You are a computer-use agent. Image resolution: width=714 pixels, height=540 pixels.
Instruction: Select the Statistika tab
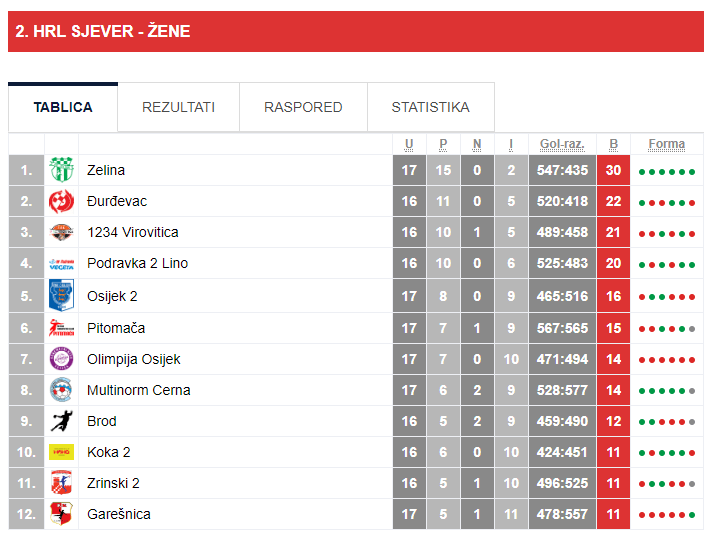tap(431, 107)
